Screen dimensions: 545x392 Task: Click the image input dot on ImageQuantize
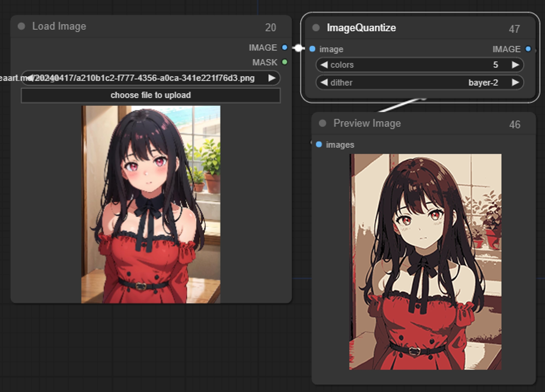313,49
